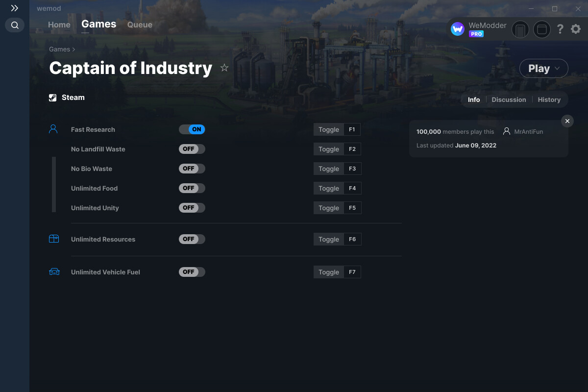Click the F3 hotkey box

pyautogui.click(x=352, y=169)
